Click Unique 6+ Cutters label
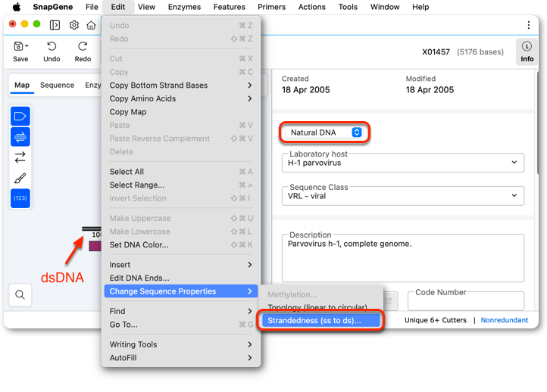 click(436, 320)
